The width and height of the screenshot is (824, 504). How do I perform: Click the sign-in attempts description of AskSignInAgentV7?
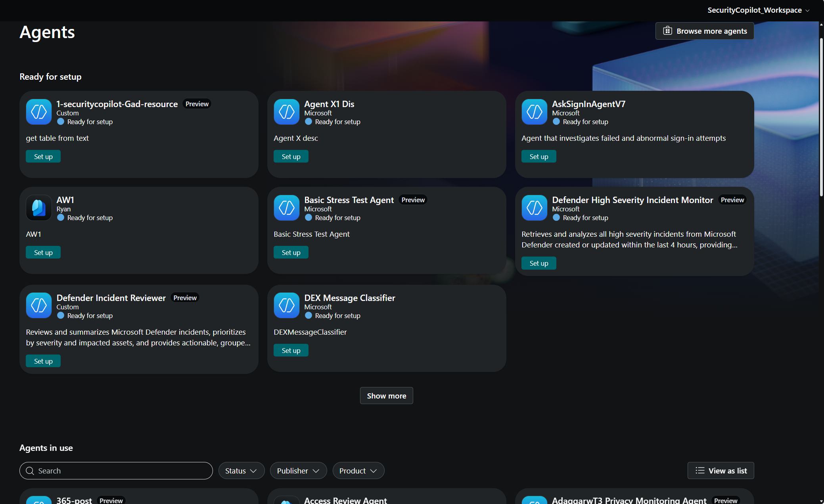pos(624,138)
